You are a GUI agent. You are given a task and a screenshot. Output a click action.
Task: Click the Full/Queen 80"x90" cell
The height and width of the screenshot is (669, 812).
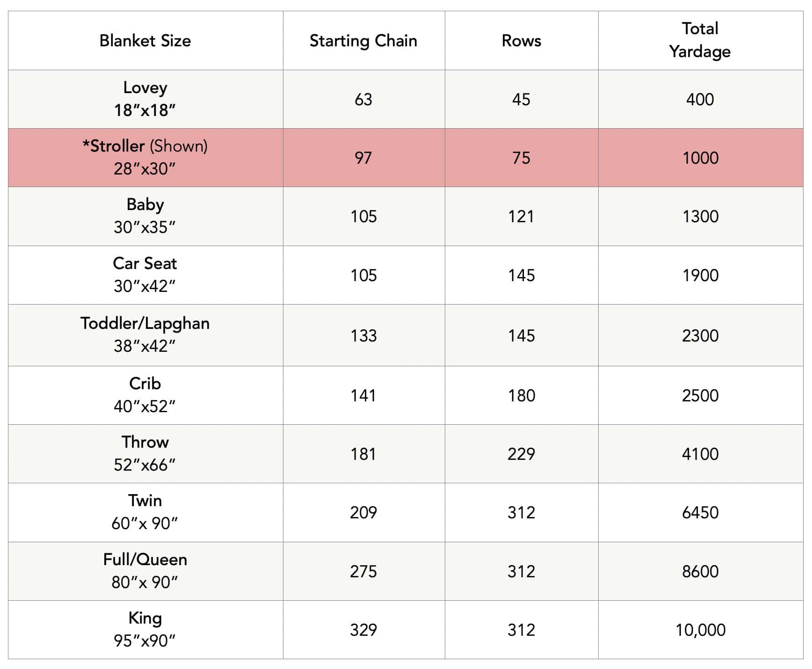145,571
